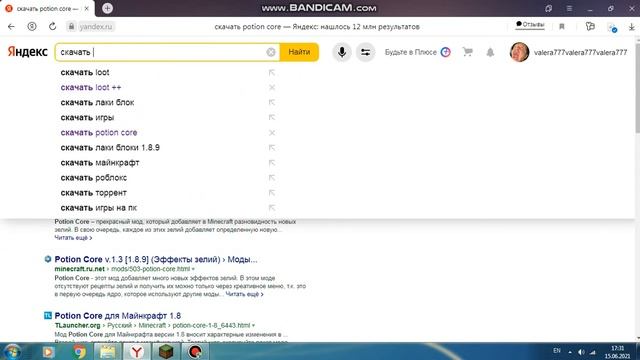Open EN language indicator in tray
640x360 pixels.
coord(557,351)
